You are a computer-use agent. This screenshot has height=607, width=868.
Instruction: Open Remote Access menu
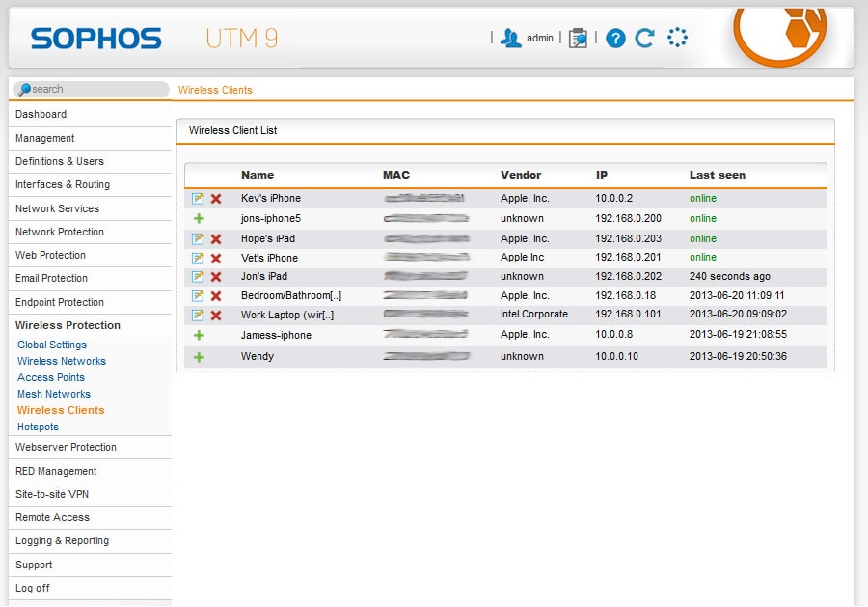click(90, 518)
